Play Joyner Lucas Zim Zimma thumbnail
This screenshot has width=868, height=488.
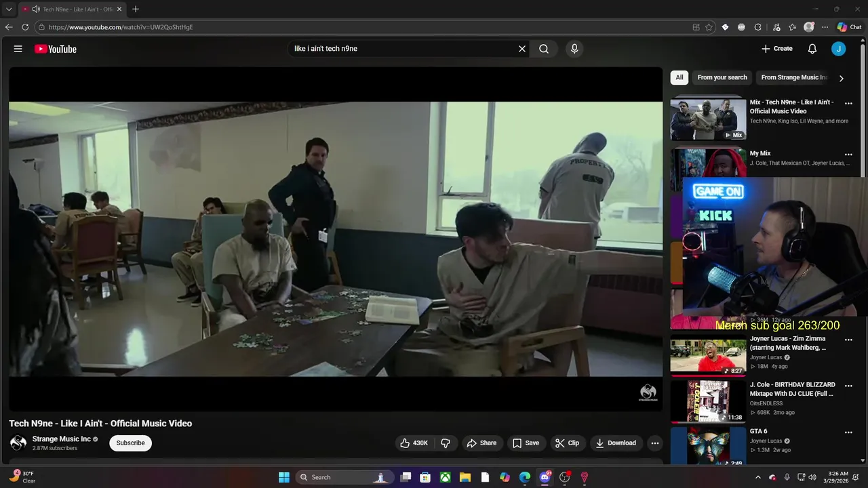[x=708, y=355]
